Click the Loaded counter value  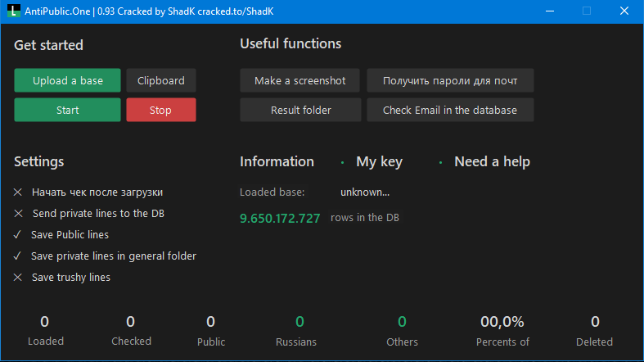coord(44,321)
